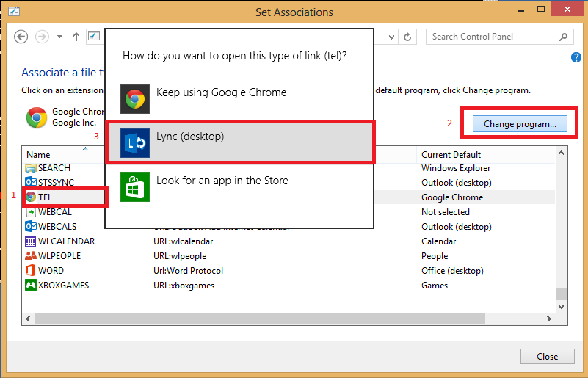The height and width of the screenshot is (378, 588).
Task: Click the large Google Chrome logo in header
Action: [x=37, y=117]
